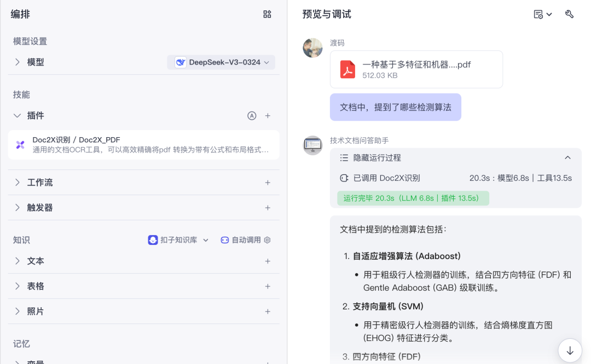
Task: Open the 模型设置 settings area
Action: [x=28, y=41]
